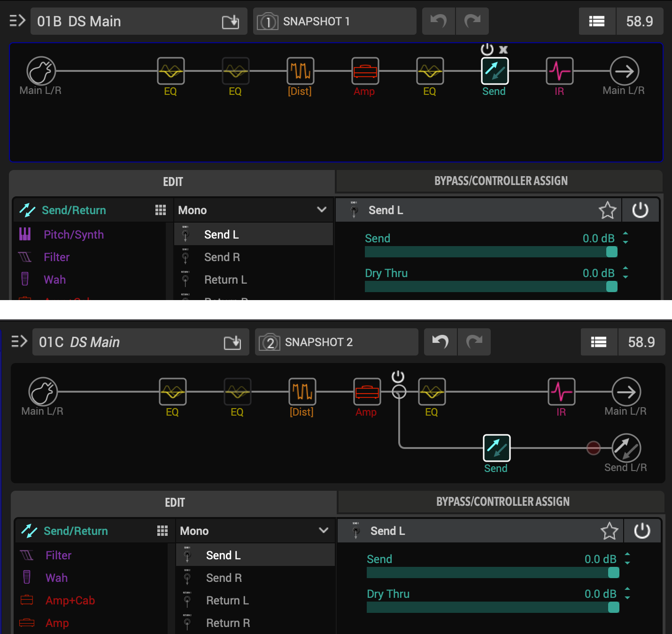
Task: Click Send level slider in top panel
Action: coord(491,252)
